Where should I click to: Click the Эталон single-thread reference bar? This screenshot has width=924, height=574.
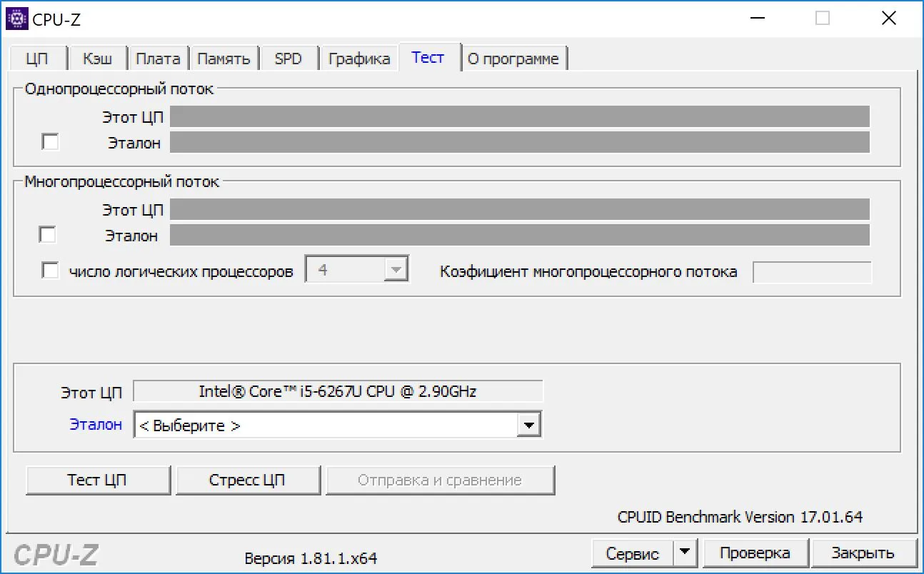coord(520,142)
